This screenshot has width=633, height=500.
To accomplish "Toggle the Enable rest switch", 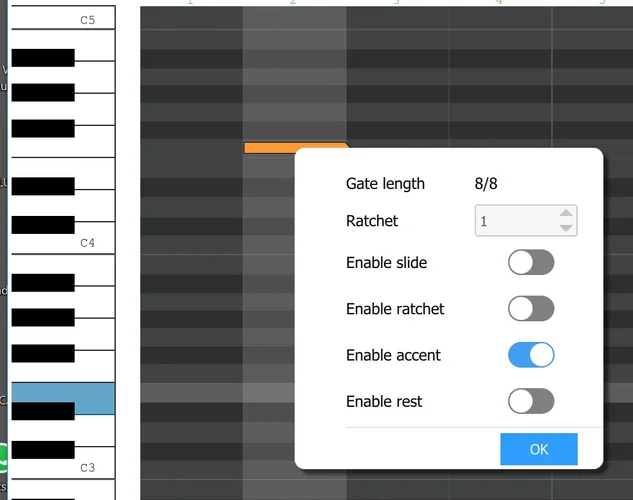I will click(x=531, y=401).
